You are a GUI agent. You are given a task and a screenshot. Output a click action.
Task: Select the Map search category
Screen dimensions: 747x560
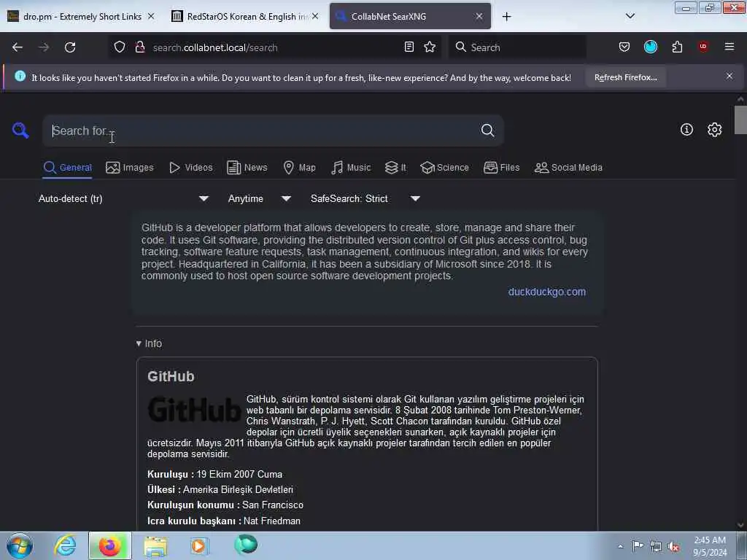pos(299,168)
